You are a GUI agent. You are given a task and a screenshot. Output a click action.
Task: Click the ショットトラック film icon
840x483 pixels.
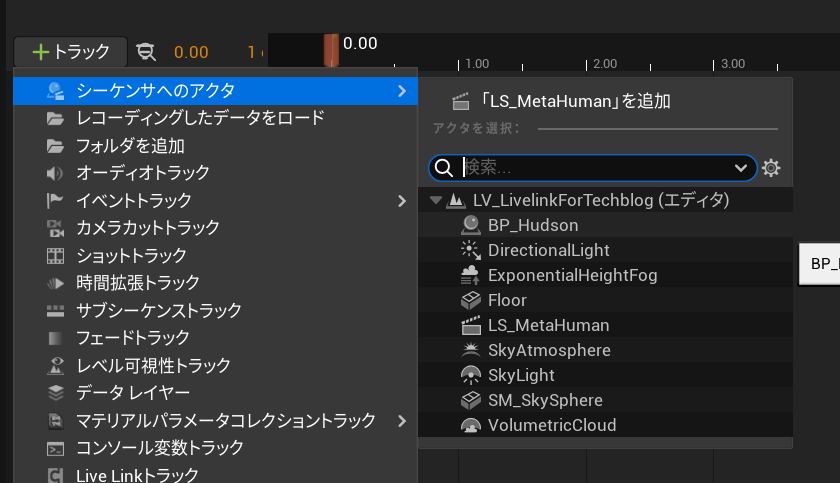[56, 256]
